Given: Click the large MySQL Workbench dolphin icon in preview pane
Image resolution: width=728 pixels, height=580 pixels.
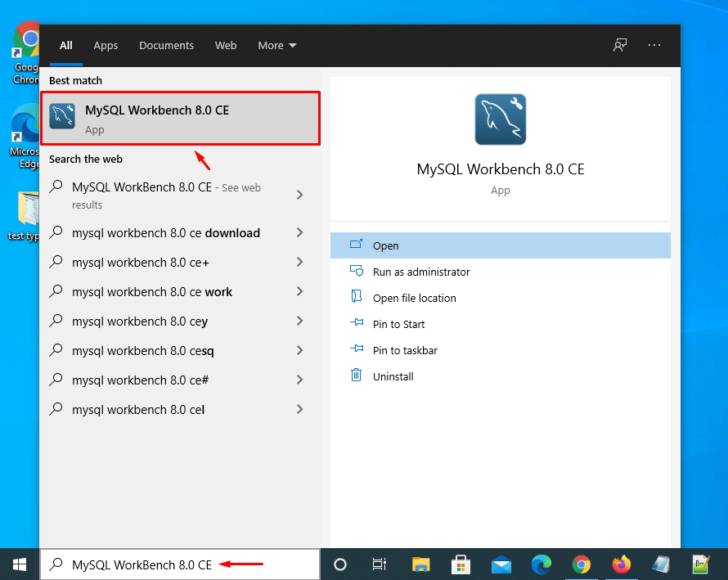Looking at the screenshot, I should [x=500, y=119].
